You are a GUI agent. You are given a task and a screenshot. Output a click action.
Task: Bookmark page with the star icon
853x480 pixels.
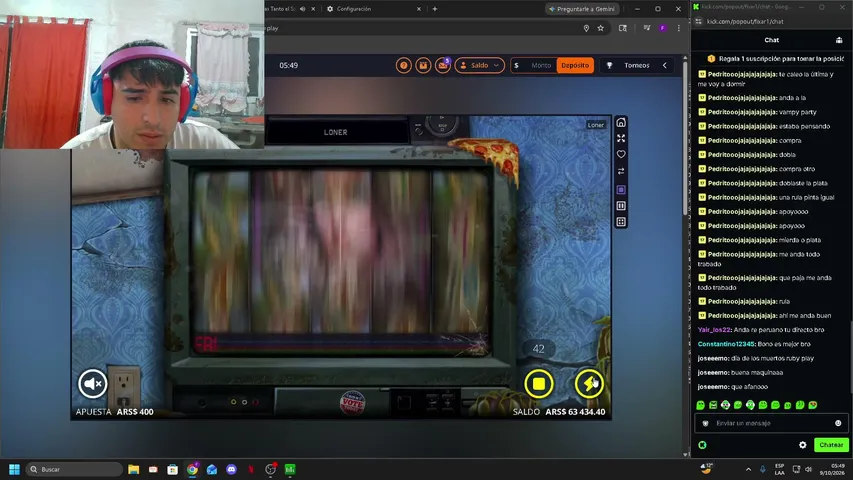[601, 28]
